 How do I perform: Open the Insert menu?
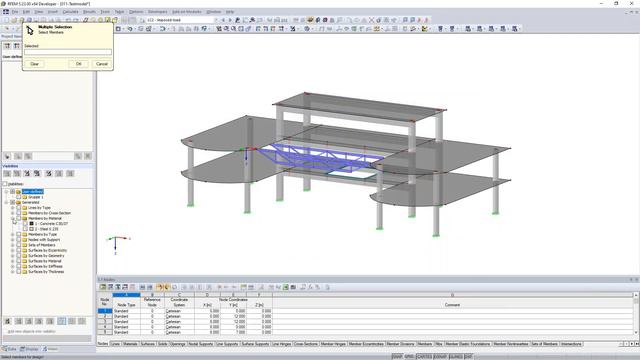click(53, 12)
